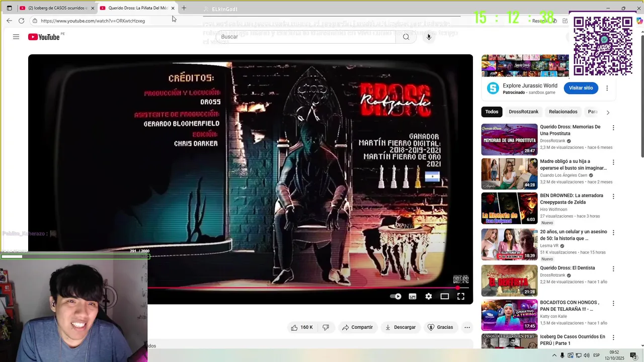Open menu for Iceberg De Casos video
This screenshot has height=362, width=644.
(x=613, y=337)
